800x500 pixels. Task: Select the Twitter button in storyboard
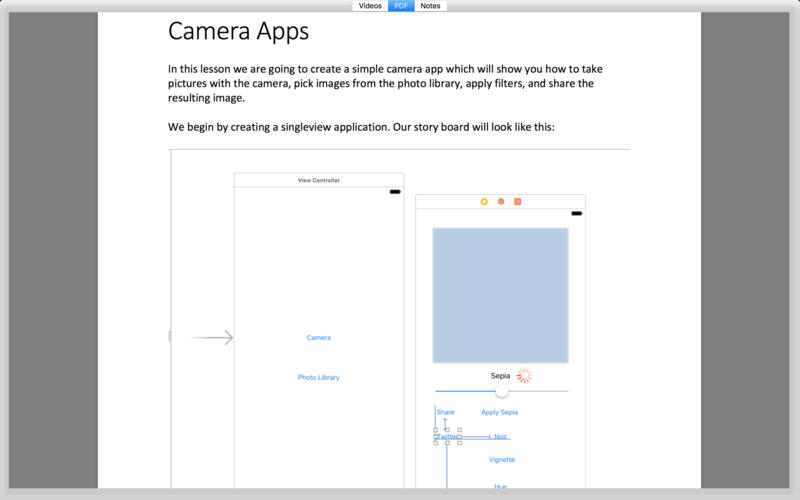point(447,437)
